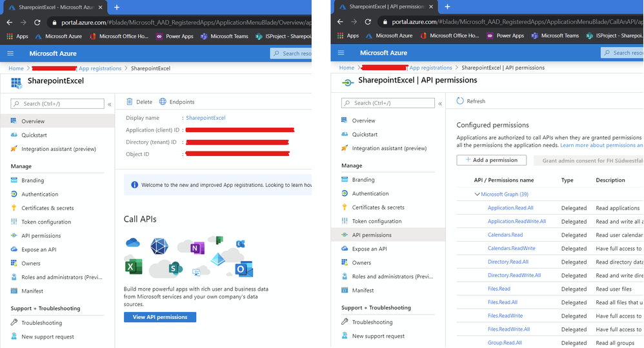Open new tab in left browser window
This screenshot has height=348, width=644.
tap(117, 7)
